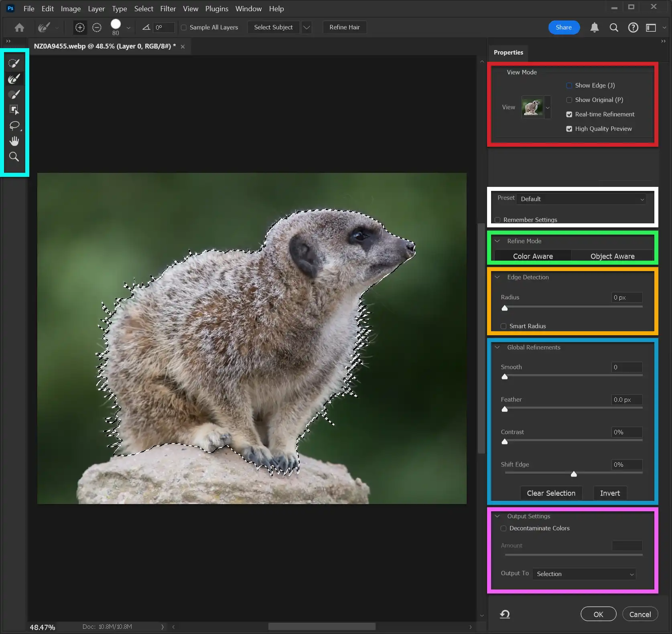Open the Preset dropdown showing Default

pyautogui.click(x=581, y=199)
